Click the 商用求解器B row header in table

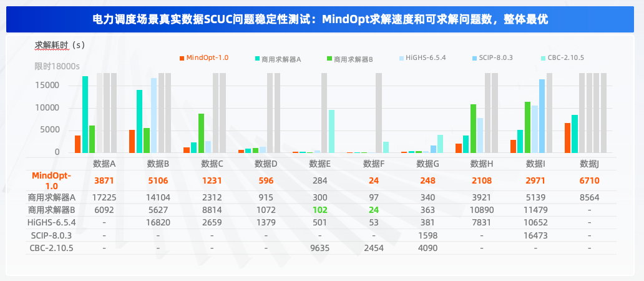click(51, 209)
